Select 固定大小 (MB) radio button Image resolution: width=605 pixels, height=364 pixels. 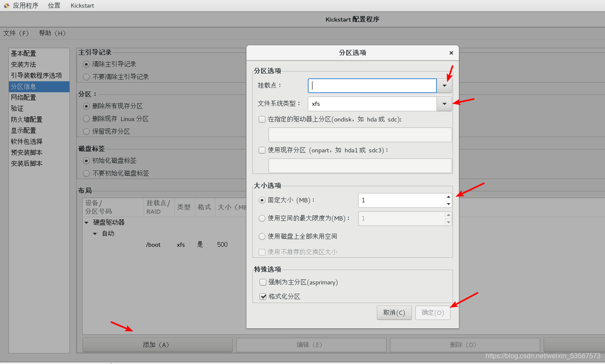click(262, 200)
